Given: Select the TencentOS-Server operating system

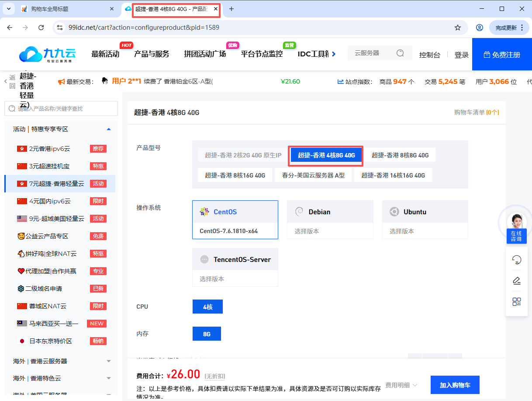Looking at the screenshot, I should pyautogui.click(x=235, y=259).
